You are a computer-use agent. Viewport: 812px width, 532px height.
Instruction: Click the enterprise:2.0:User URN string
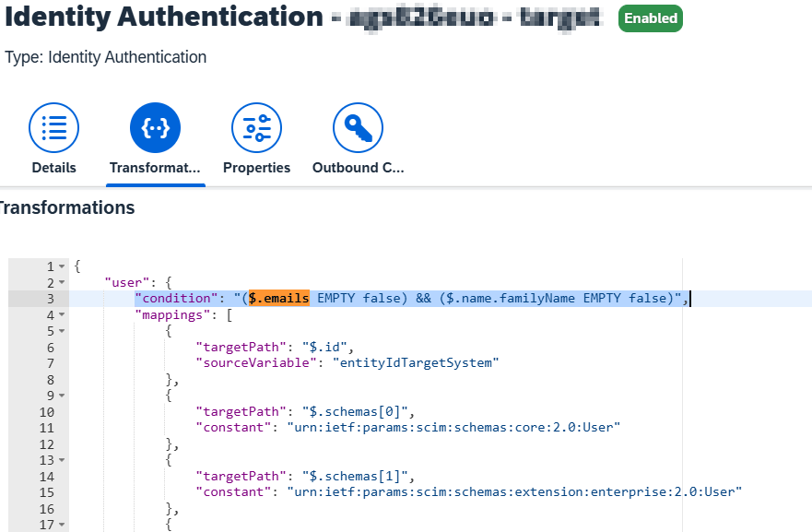pyautogui.click(x=514, y=492)
